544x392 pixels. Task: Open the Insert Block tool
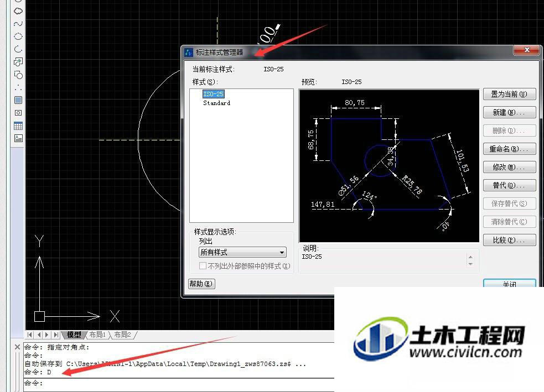coord(18,62)
